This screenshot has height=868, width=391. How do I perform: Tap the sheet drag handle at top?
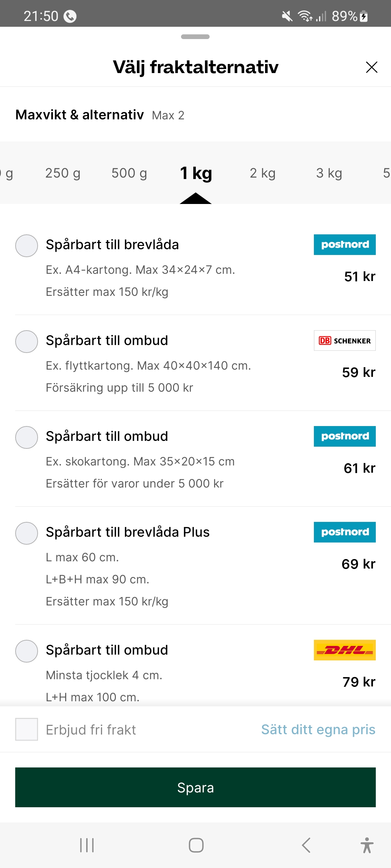point(195,37)
